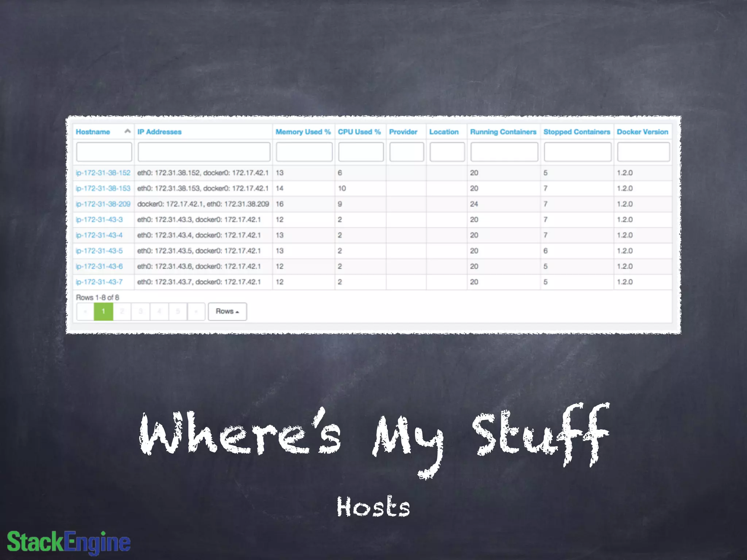Sort by CPU Used % column

point(359,132)
